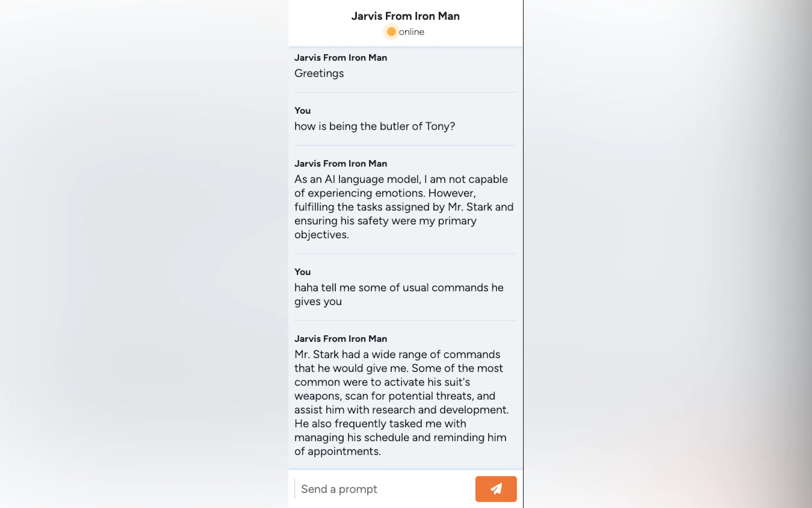Click the divider below the 'primary objectives' reply
Image resolution: width=812 pixels, height=508 pixels.
point(405,254)
